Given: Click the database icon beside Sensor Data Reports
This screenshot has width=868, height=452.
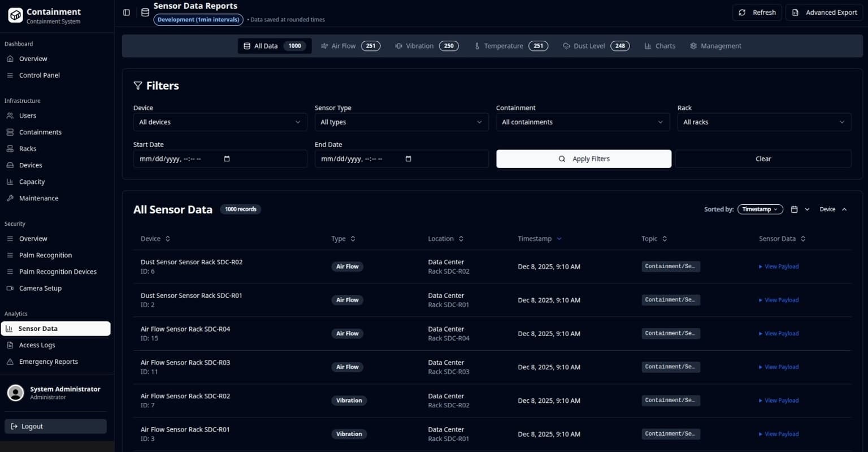Looking at the screenshot, I should [145, 12].
